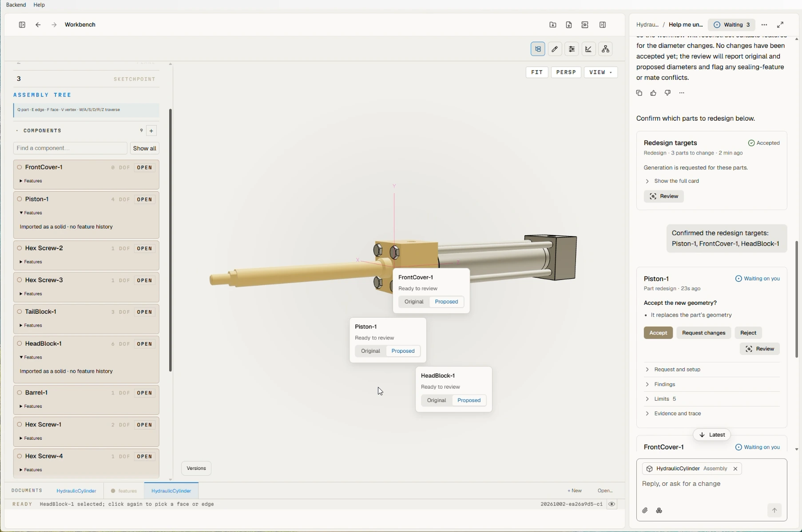Screen dimensions: 802x532
Task: Expand Features under Hex Screw-2
Action: pyautogui.click(x=31, y=262)
